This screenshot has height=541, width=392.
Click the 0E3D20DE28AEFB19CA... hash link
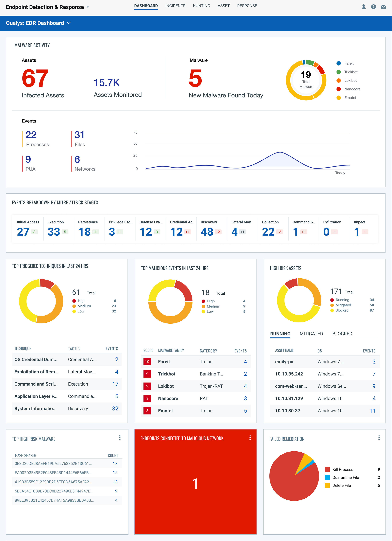coord(53,464)
